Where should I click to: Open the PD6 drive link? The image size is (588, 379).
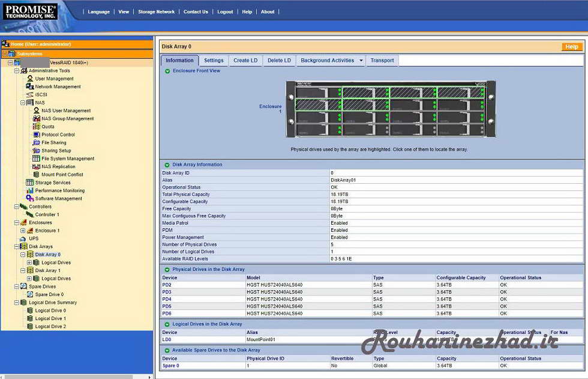click(167, 314)
